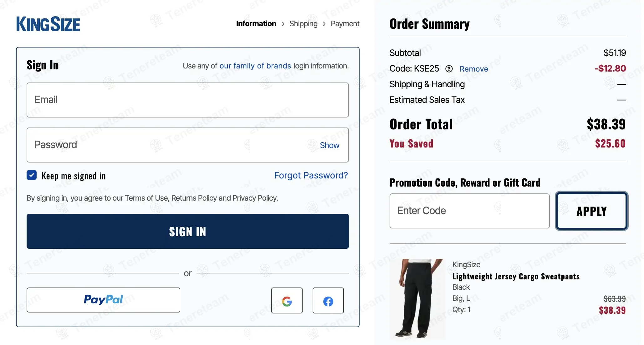Show the password text
This screenshot has height=345, width=644.
click(329, 145)
